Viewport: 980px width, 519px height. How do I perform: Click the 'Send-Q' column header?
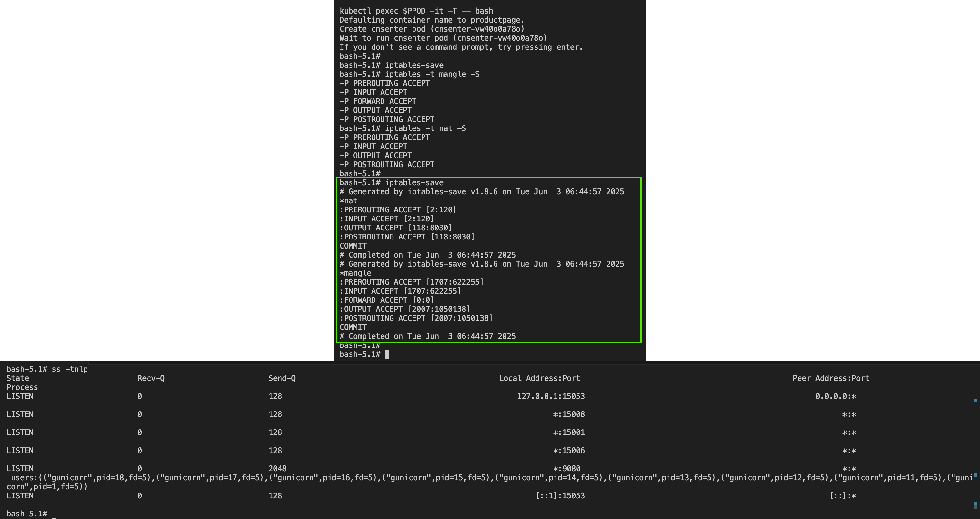pyautogui.click(x=282, y=378)
